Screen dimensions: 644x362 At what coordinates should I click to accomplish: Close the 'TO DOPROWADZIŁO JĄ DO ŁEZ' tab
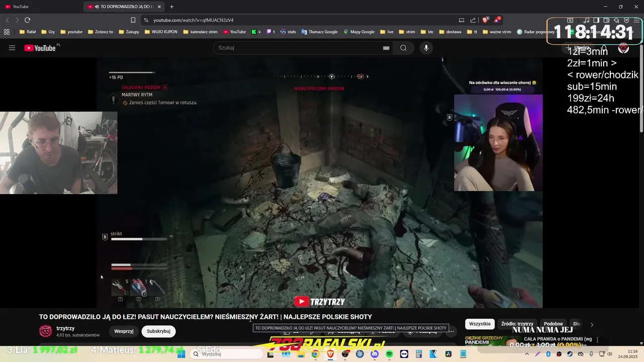[159, 7]
